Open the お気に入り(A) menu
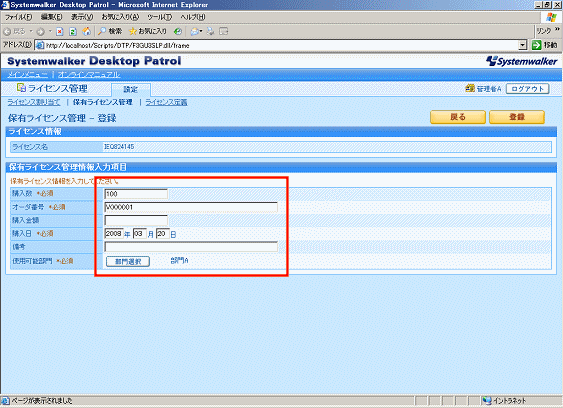Screen dimensions: 563x408 pos(120,17)
